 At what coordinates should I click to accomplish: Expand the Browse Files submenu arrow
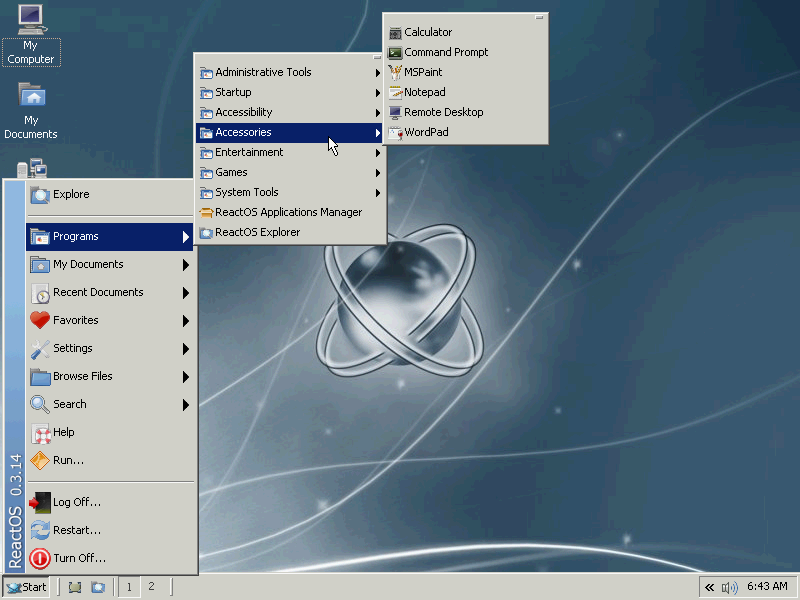[186, 377]
